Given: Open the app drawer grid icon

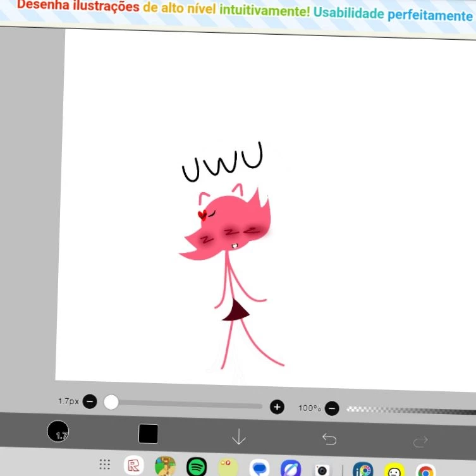Looking at the screenshot, I should [105, 464].
